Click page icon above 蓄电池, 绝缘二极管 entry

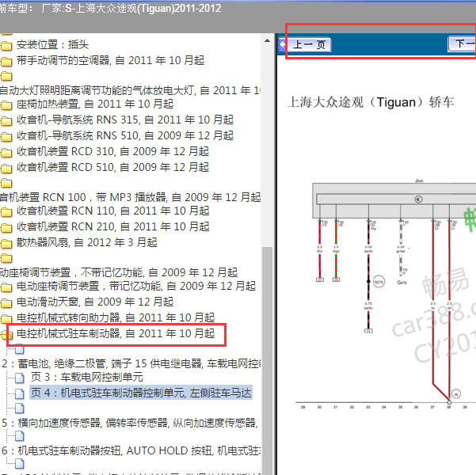[x=20, y=349]
